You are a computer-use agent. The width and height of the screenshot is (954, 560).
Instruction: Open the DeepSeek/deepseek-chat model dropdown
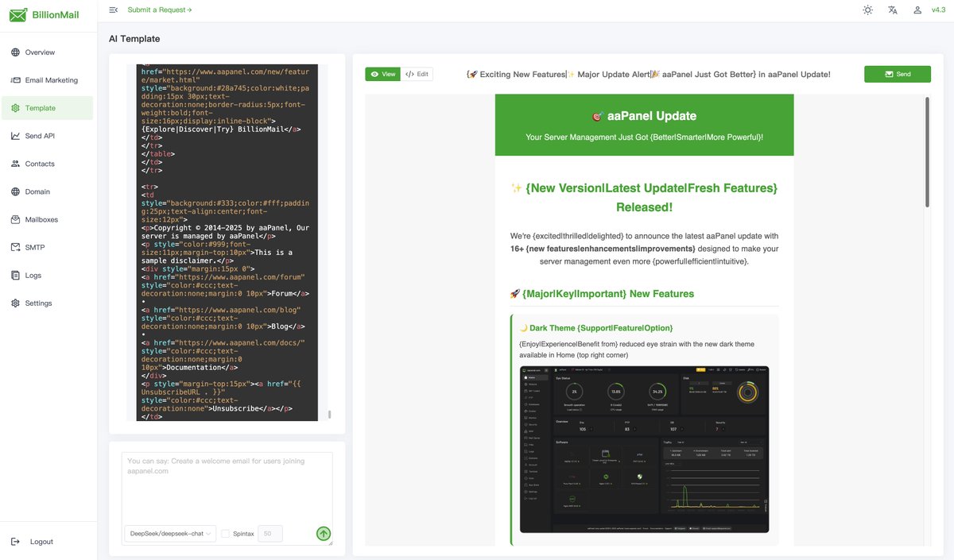click(x=171, y=534)
